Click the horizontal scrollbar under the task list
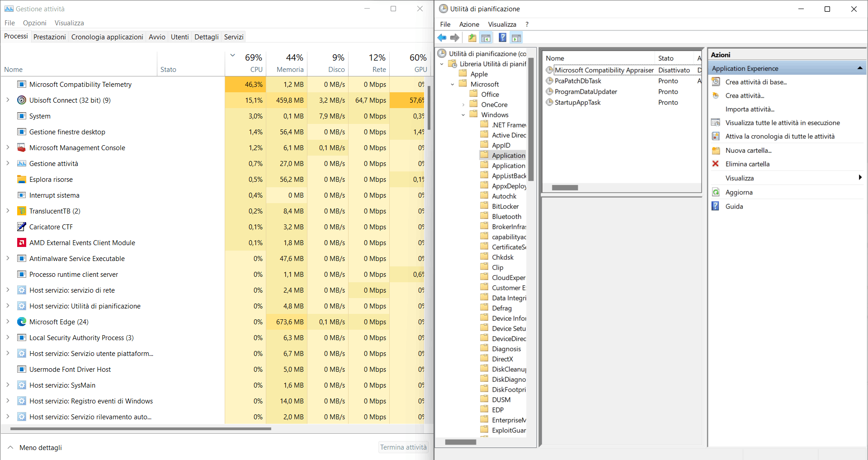Image resolution: width=868 pixels, height=460 pixels. click(x=565, y=188)
